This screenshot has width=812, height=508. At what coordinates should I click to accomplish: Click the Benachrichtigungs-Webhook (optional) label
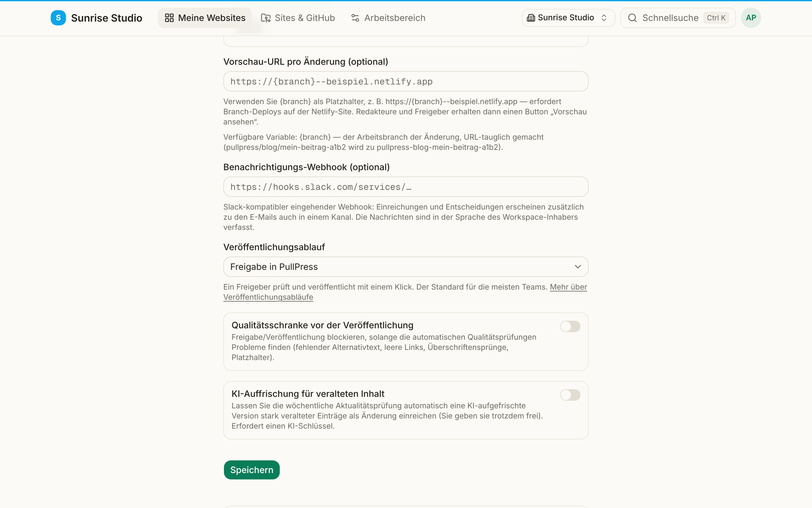[x=306, y=167]
